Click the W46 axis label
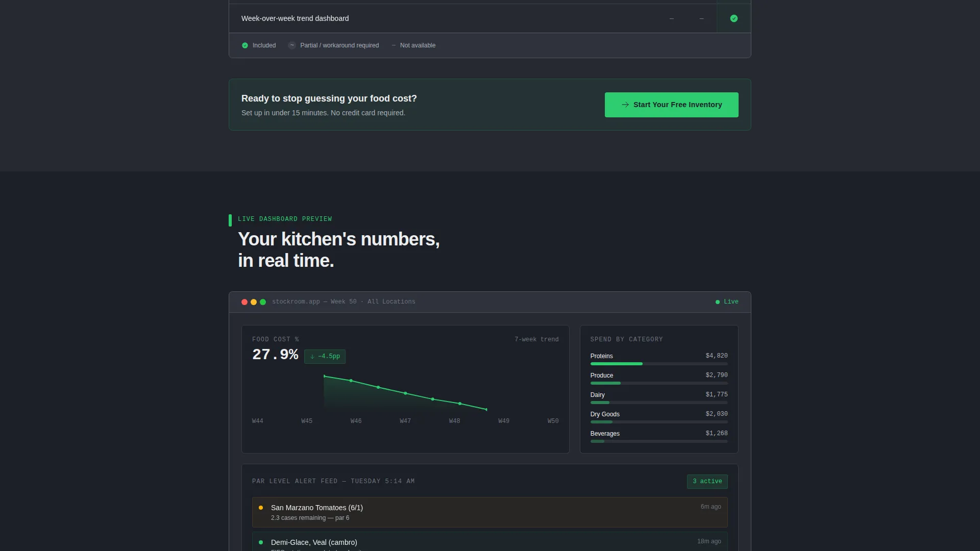Image resolution: width=980 pixels, height=551 pixels. click(356, 421)
